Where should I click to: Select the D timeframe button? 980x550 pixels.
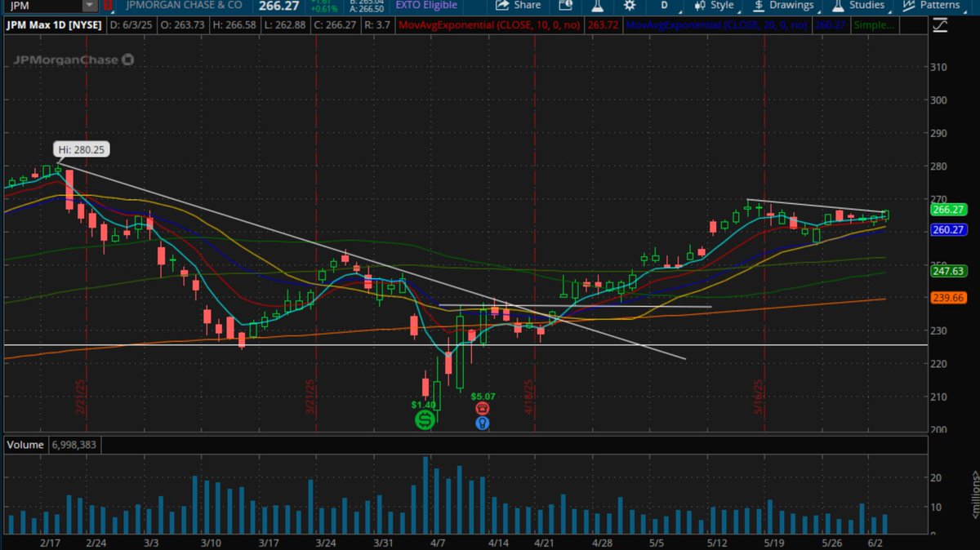pos(664,5)
